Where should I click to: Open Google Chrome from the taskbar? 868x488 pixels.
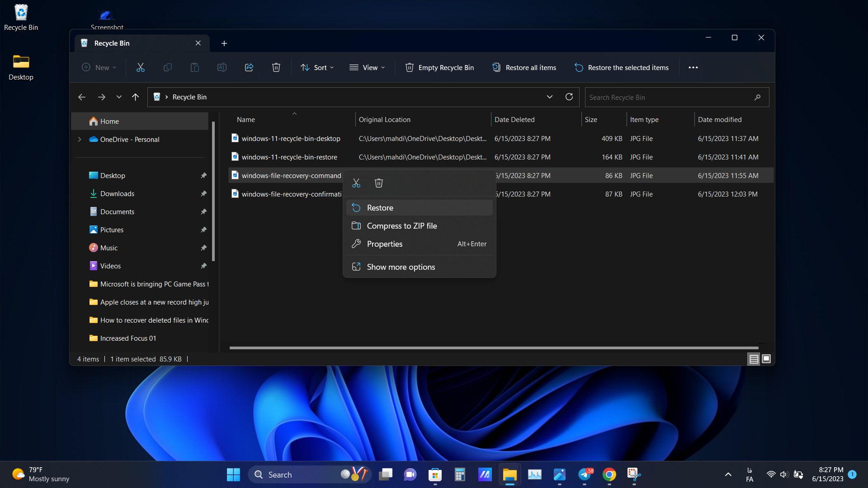[x=609, y=474]
